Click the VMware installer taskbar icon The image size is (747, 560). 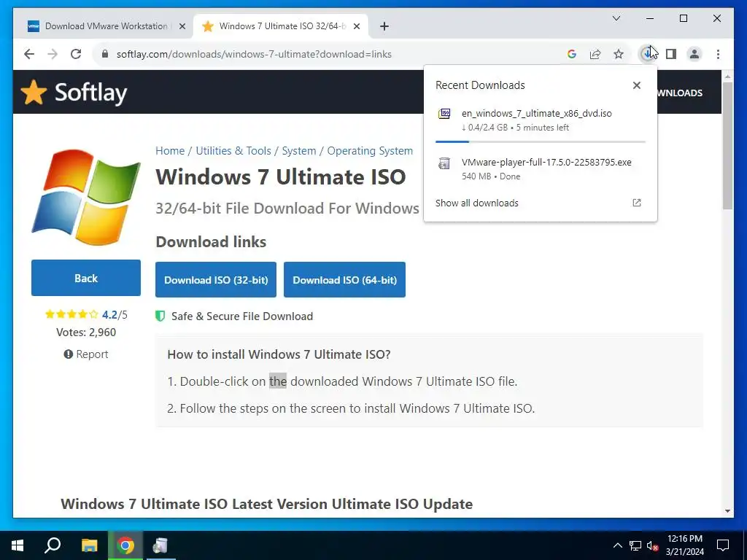[160, 545]
